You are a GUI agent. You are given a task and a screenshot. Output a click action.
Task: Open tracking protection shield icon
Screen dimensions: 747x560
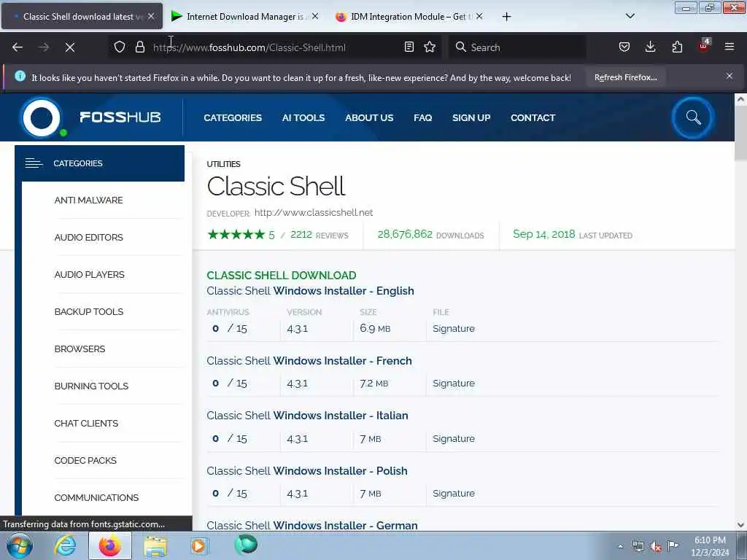coord(120,47)
